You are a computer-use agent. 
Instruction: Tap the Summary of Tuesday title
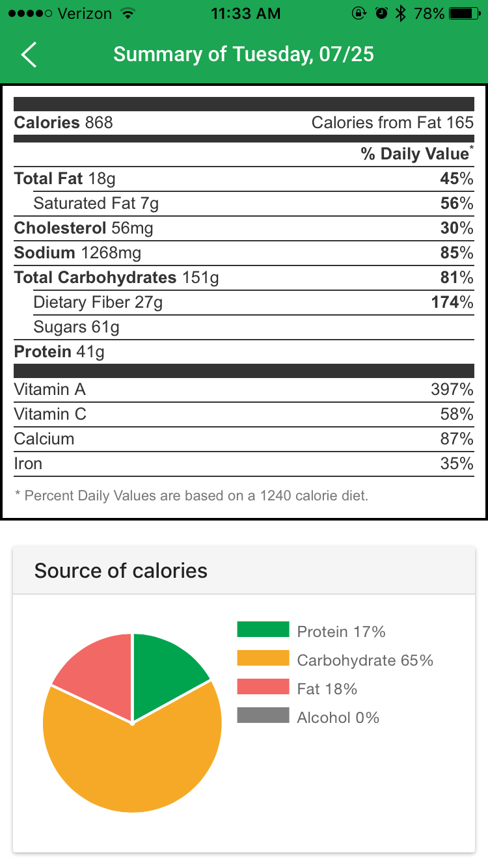(x=244, y=55)
